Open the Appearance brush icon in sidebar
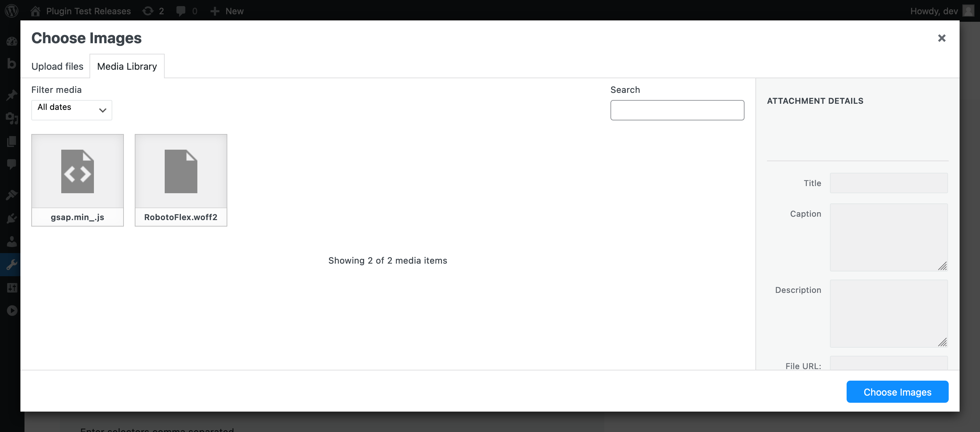 click(12, 195)
